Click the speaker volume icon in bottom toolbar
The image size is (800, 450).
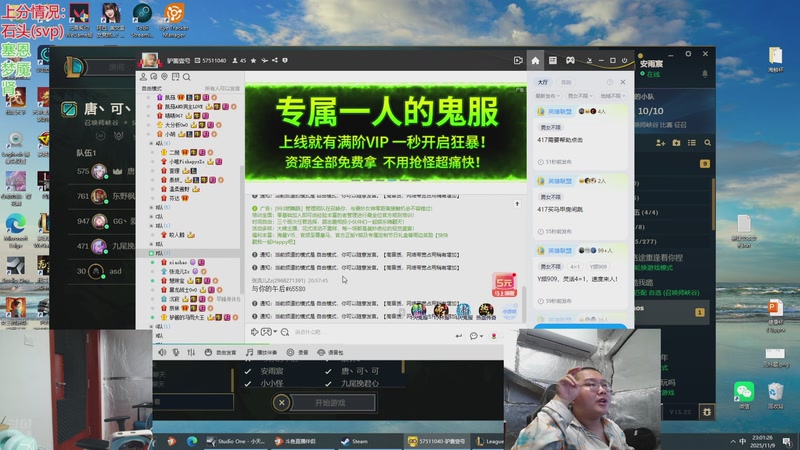pyautogui.click(x=162, y=352)
